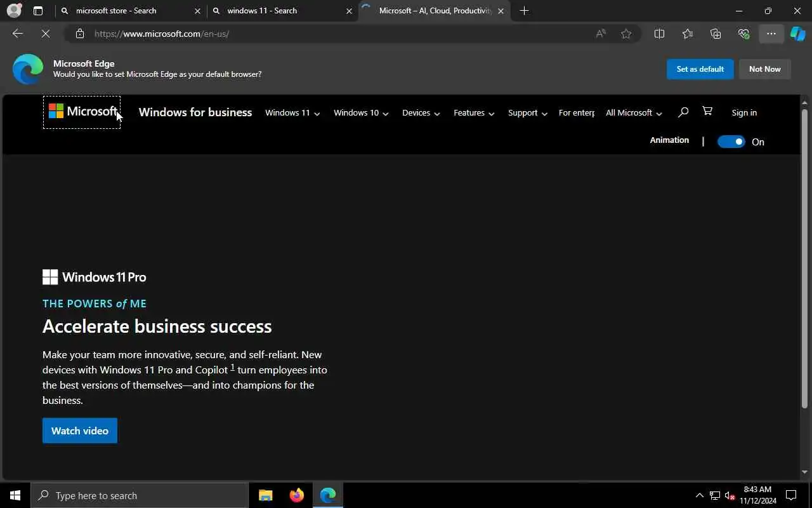812x508 pixels.
Task: Open Settings and more ellipsis menu
Action: point(771,34)
